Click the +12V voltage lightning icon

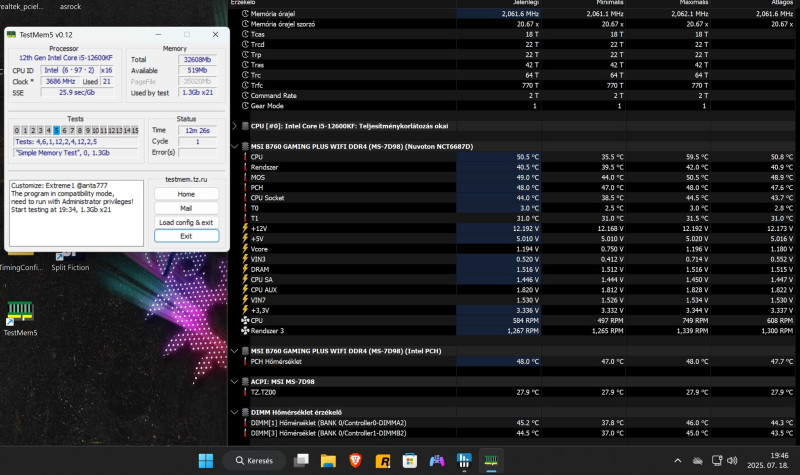(x=245, y=228)
